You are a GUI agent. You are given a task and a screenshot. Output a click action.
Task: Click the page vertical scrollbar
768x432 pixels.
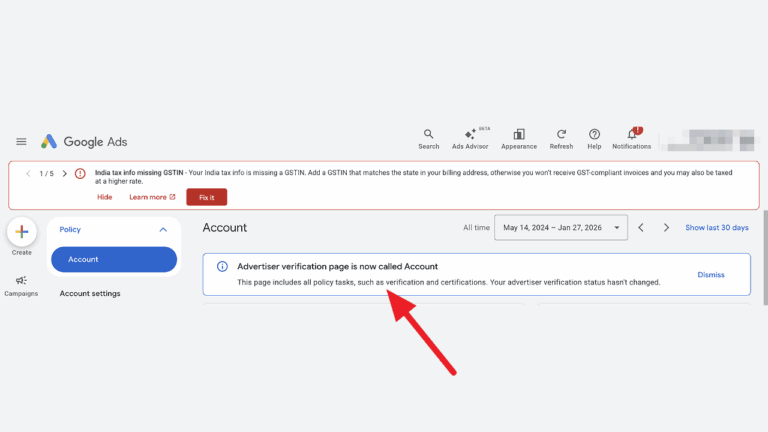[x=765, y=258]
